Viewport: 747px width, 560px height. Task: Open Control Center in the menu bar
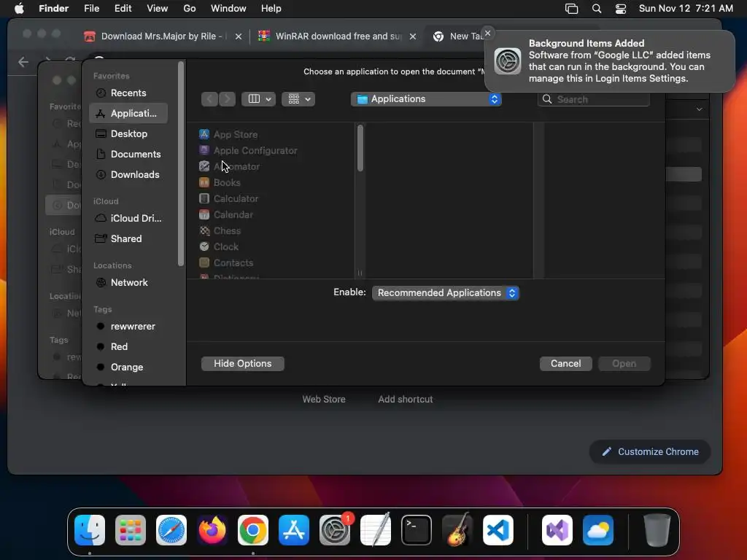[x=621, y=9]
